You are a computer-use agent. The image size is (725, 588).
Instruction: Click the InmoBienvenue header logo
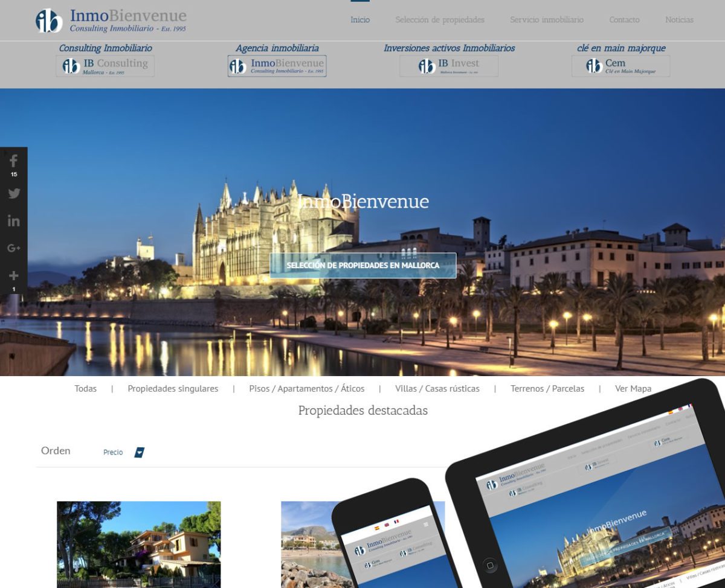(x=111, y=21)
